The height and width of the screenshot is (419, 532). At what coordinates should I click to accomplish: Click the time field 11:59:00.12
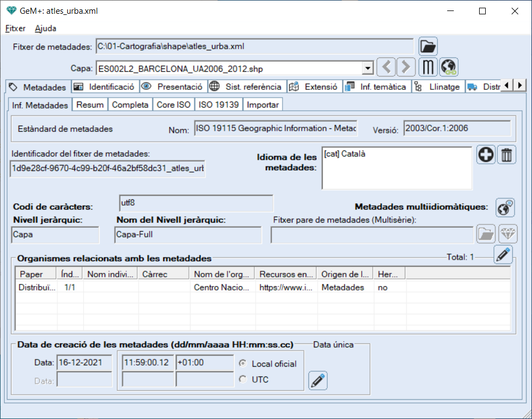148,363
